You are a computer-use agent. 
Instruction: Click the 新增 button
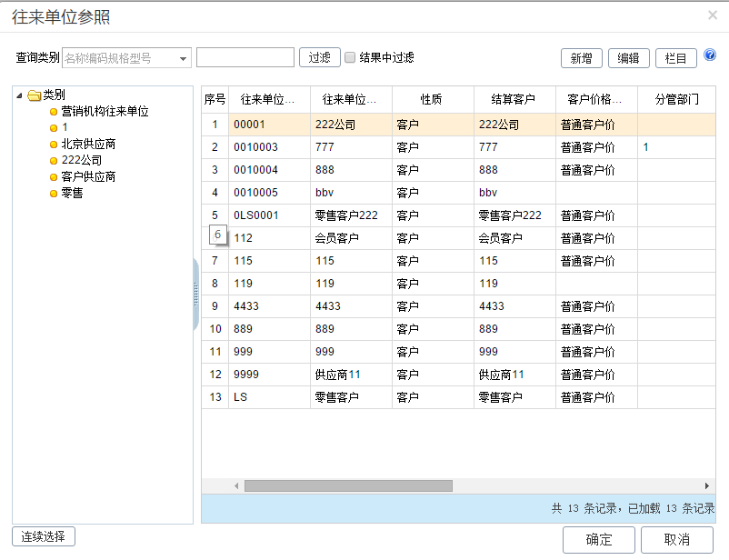[x=581, y=58]
